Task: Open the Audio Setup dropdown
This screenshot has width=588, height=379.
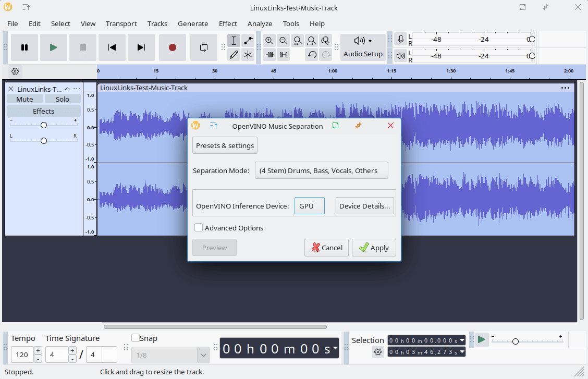Action: coord(363,47)
